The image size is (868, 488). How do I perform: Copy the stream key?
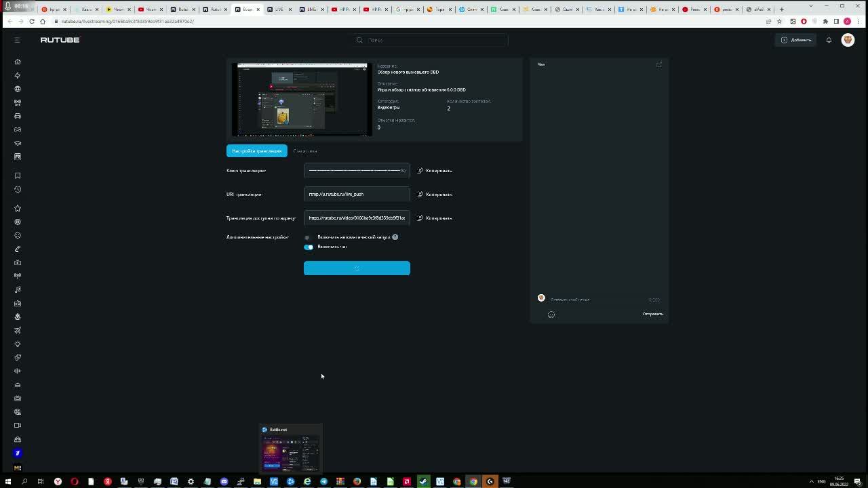click(435, 170)
